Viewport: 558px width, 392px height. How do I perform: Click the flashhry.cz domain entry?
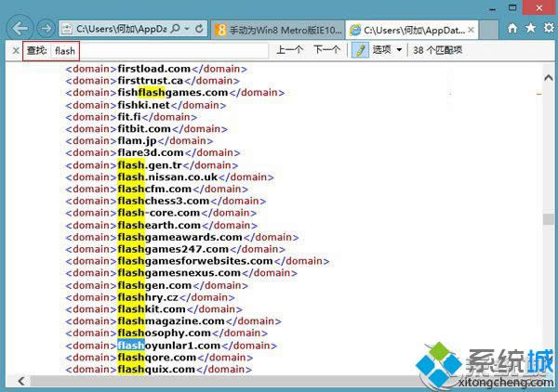point(150,297)
